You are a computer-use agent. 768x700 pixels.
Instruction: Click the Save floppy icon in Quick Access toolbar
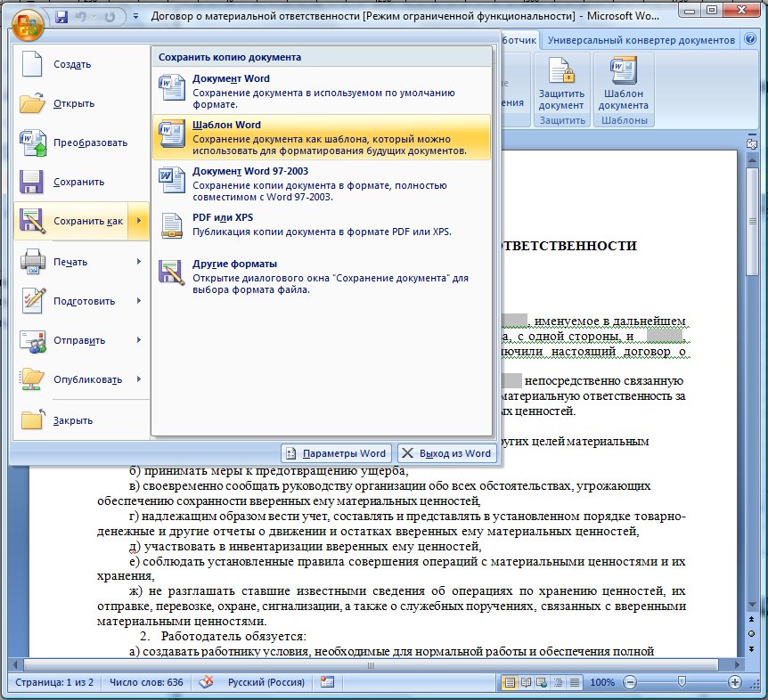click(61, 17)
